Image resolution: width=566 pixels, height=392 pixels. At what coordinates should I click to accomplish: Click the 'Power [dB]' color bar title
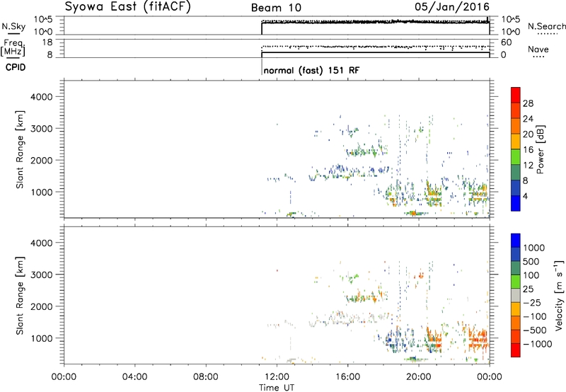pyautogui.click(x=540, y=149)
